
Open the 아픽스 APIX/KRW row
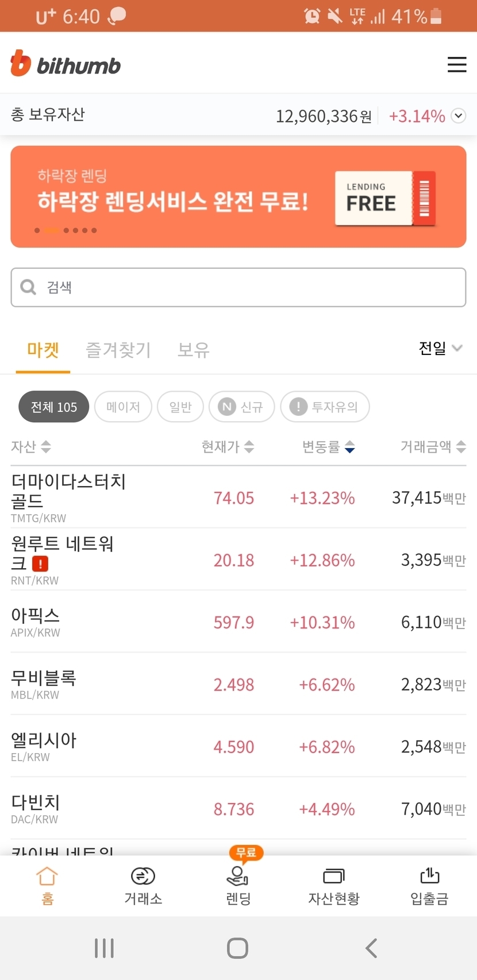click(238, 622)
